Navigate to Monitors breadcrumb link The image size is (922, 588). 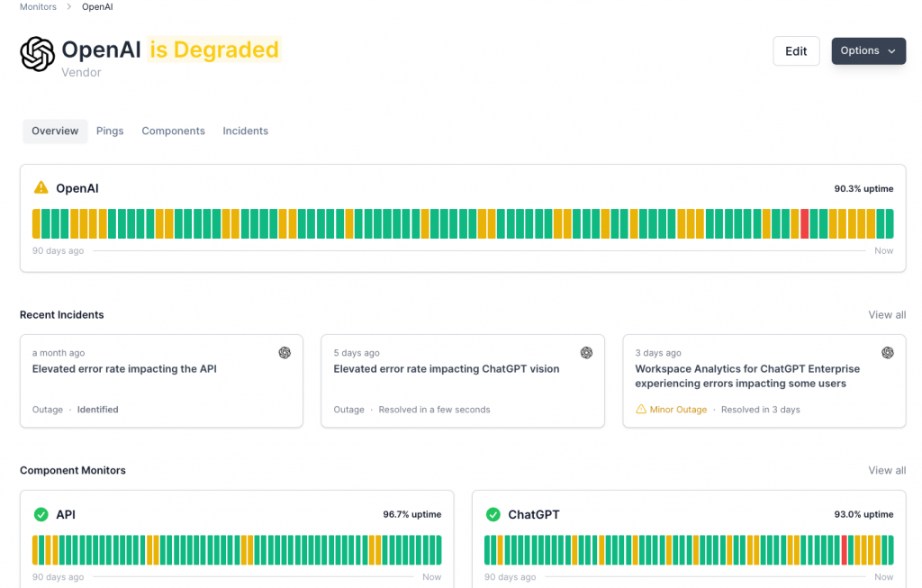(38, 7)
